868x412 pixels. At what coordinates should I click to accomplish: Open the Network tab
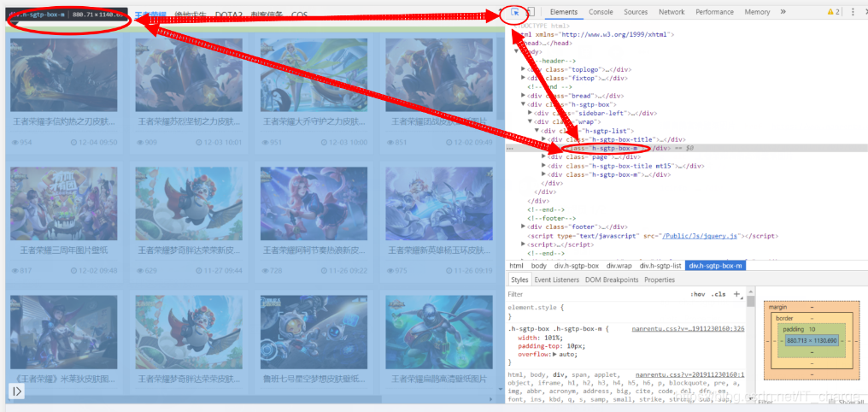click(672, 12)
